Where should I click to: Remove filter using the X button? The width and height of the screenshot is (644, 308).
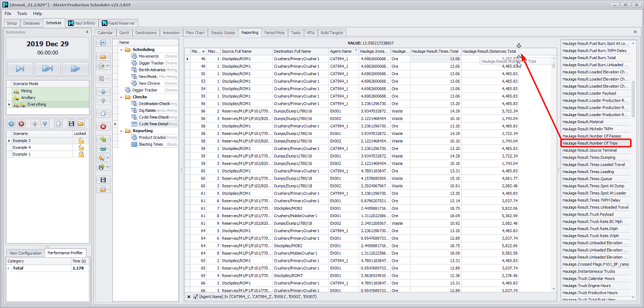click(x=188, y=297)
